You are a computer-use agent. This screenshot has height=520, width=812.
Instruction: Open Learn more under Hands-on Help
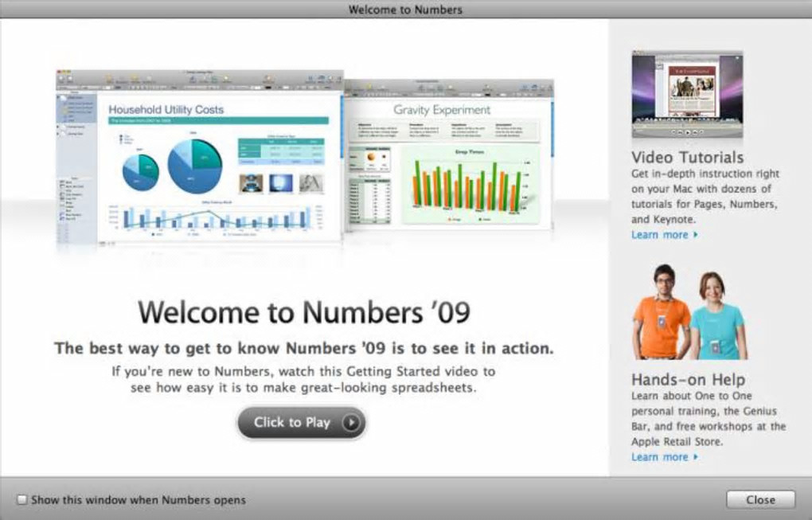click(x=665, y=457)
